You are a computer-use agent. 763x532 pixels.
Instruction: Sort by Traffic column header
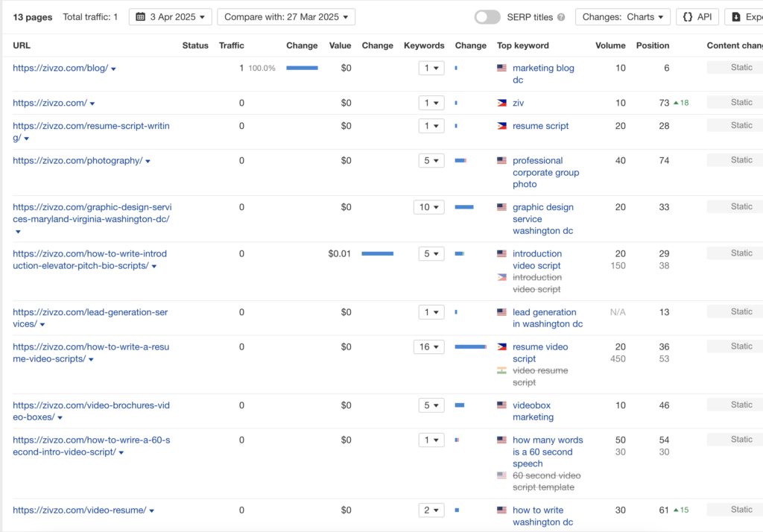coord(232,45)
